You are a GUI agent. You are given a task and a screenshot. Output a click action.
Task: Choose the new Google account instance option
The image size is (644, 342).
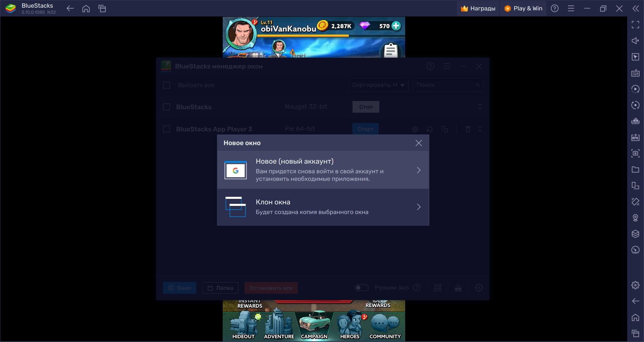click(323, 170)
